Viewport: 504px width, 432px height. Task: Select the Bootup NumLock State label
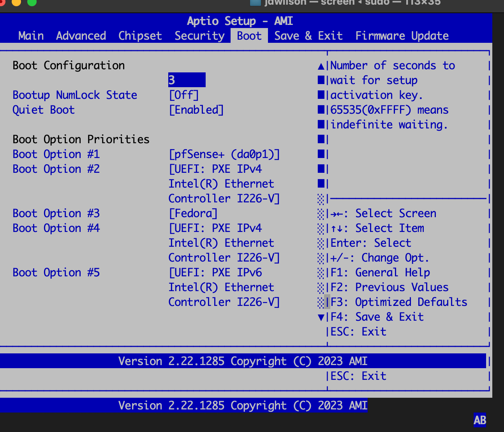click(x=75, y=95)
